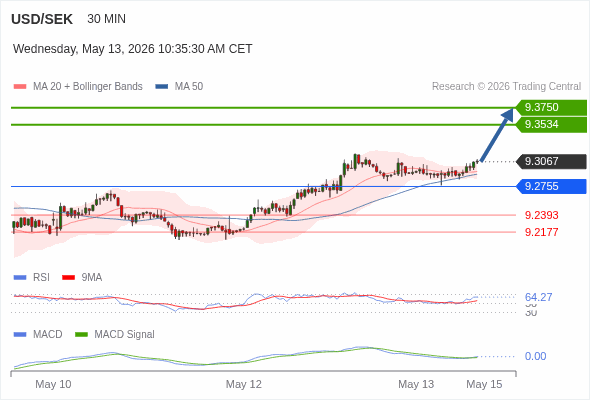
Task: Click the RSI legend blue swatch
Action: [20, 278]
